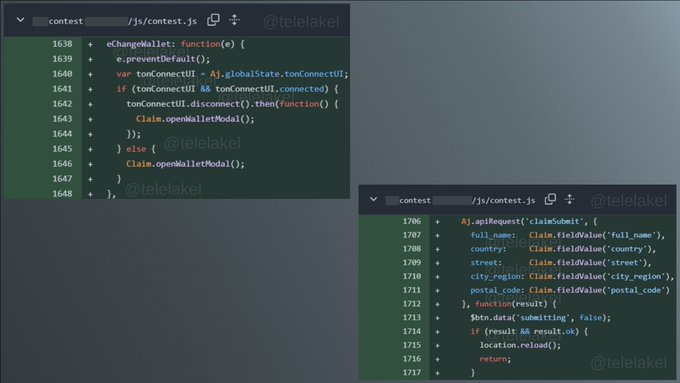This screenshot has height=383, width=680.
Task: Select line number 1707
Action: (412, 235)
